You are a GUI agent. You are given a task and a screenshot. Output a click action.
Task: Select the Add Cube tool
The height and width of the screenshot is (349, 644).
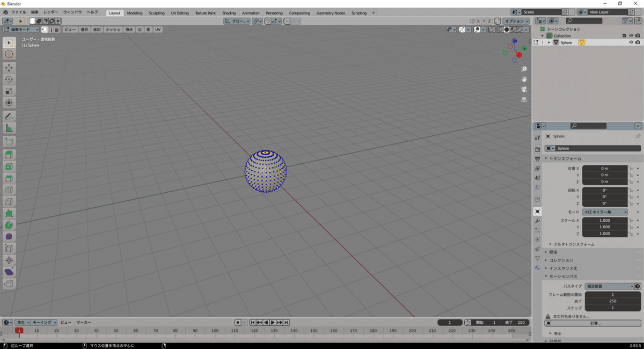click(9, 141)
